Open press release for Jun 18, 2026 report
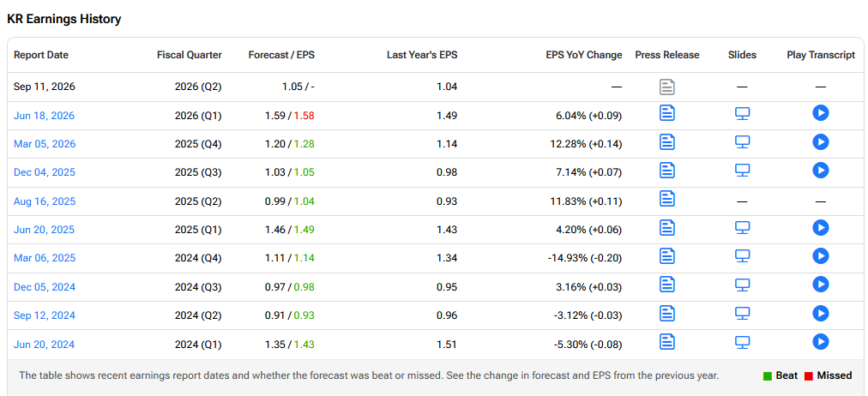868x396 pixels. coord(667,113)
